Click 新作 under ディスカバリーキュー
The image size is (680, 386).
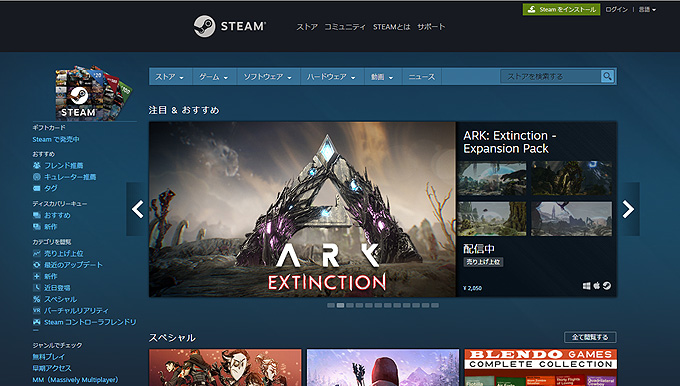point(50,226)
